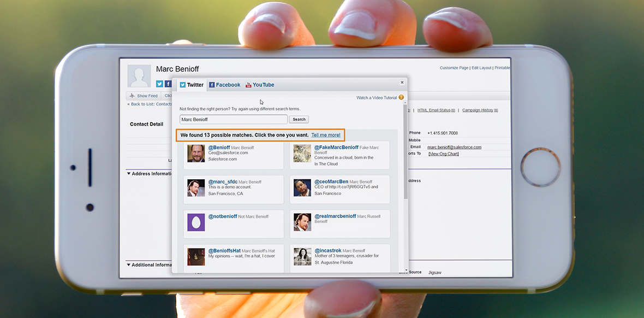Image resolution: width=644 pixels, height=318 pixels.
Task: Collapse the Additional Information section
Action: (x=128, y=265)
